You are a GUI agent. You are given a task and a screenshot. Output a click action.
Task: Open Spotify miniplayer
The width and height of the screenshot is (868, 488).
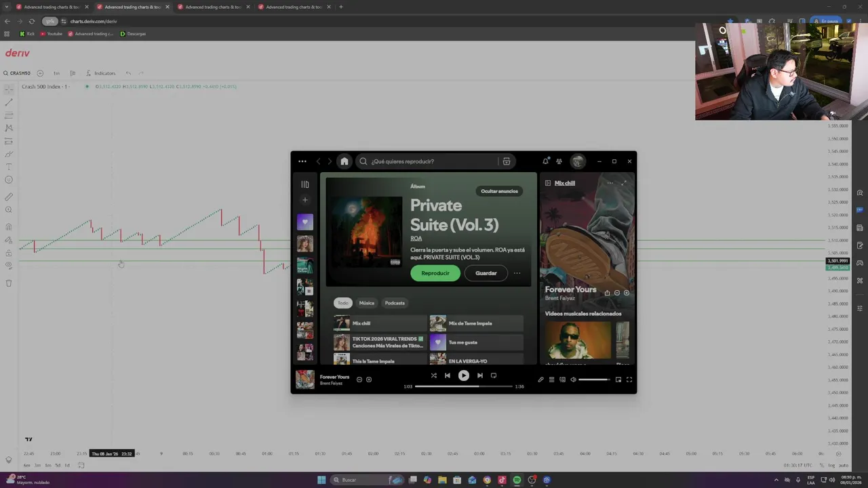coord(618,380)
